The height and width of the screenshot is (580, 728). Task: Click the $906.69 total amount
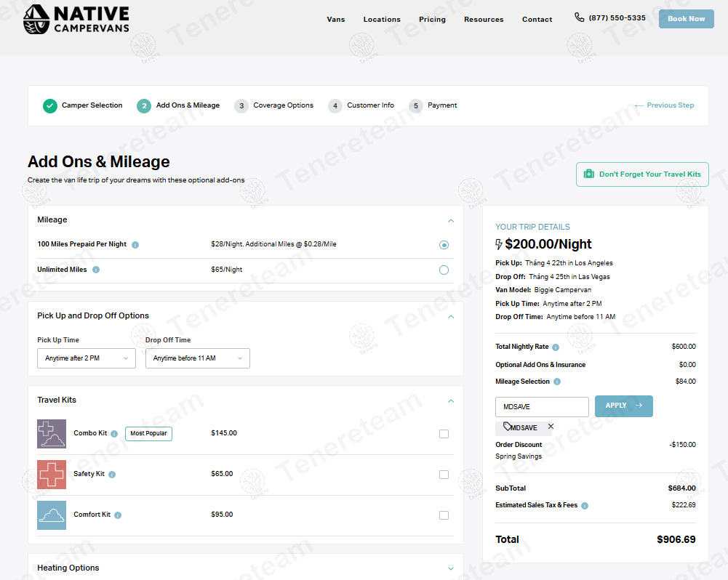[x=676, y=539]
